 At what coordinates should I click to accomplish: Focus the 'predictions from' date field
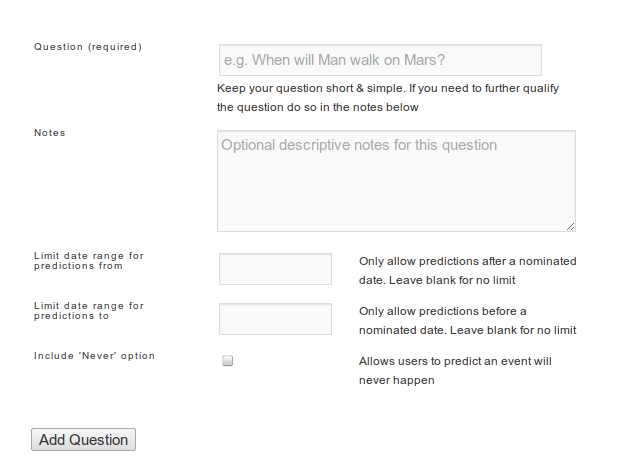(x=275, y=269)
